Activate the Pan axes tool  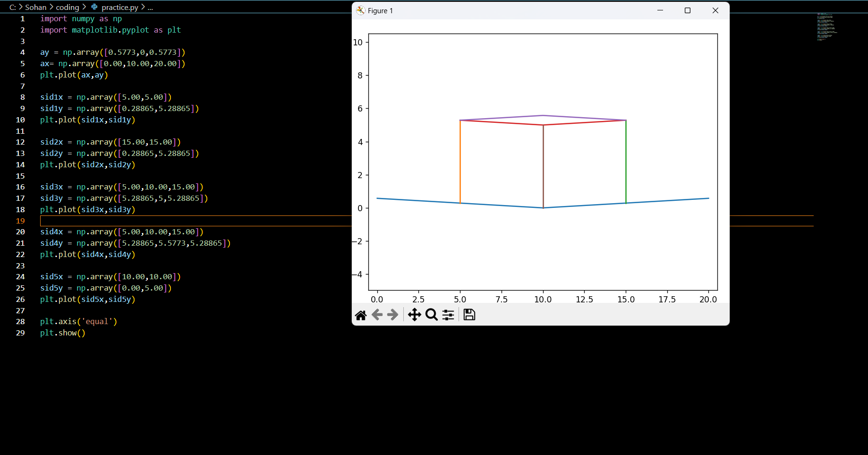(414, 315)
